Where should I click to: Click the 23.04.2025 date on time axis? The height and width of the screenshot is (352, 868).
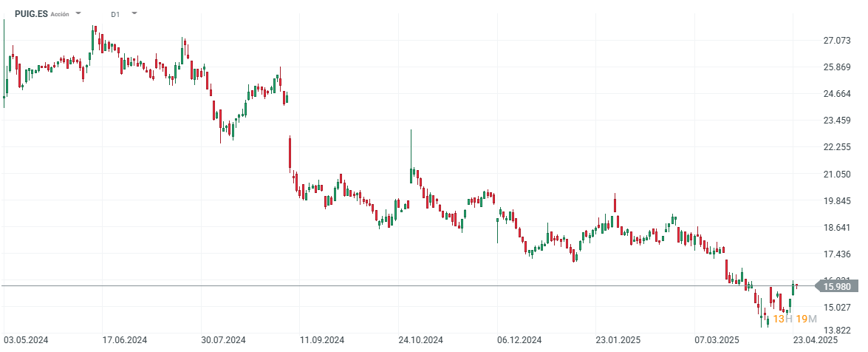pos(815,340)
